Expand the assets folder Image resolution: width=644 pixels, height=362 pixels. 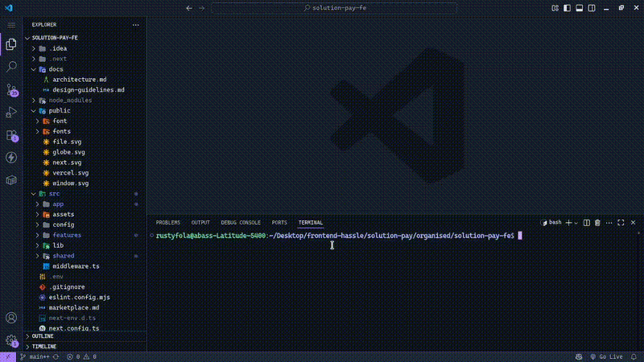(x=85, y=214)
